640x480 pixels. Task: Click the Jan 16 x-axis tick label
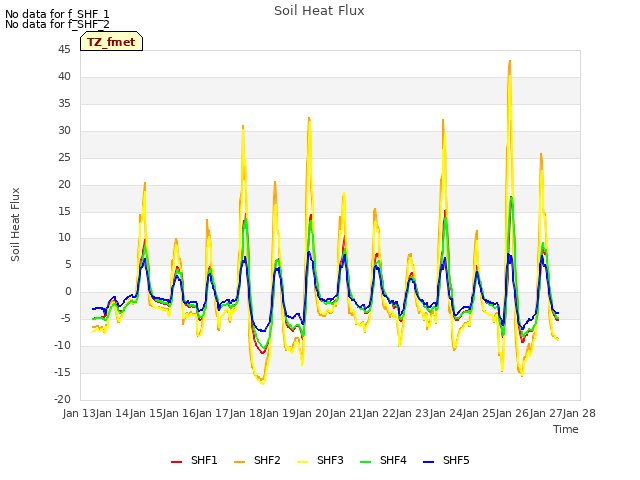(179, 413)
